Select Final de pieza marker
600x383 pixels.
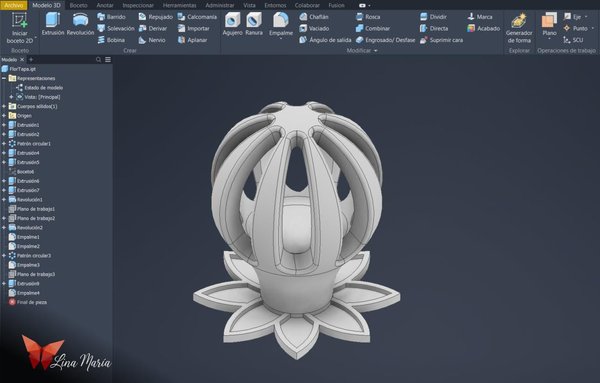point(28,302)
